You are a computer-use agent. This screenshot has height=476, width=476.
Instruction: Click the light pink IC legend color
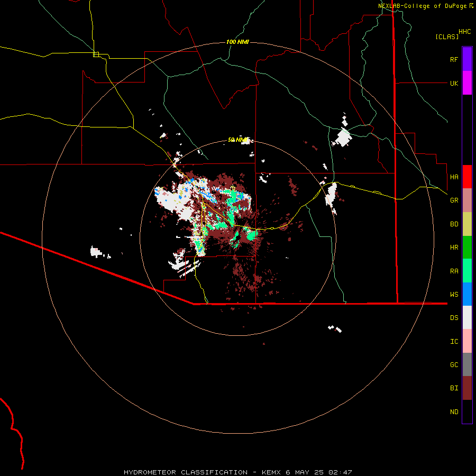pyautogui.click(x=467, y=341)
